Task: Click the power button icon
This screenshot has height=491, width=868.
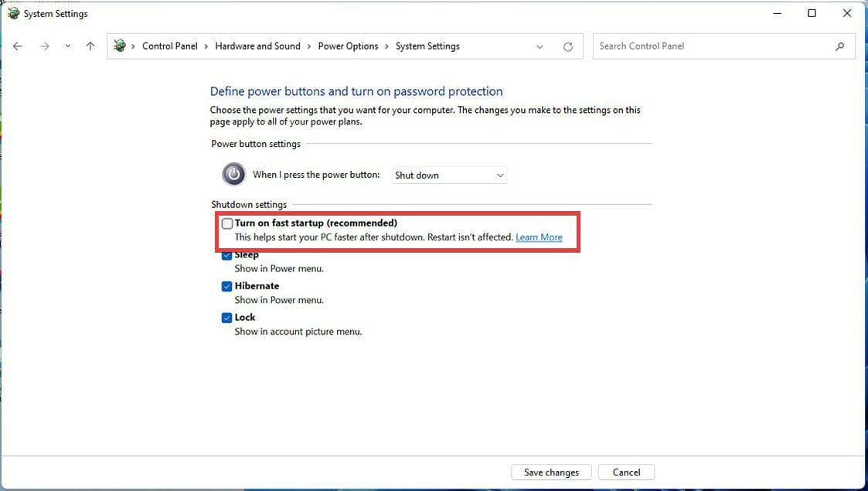Action: (233, 174)
